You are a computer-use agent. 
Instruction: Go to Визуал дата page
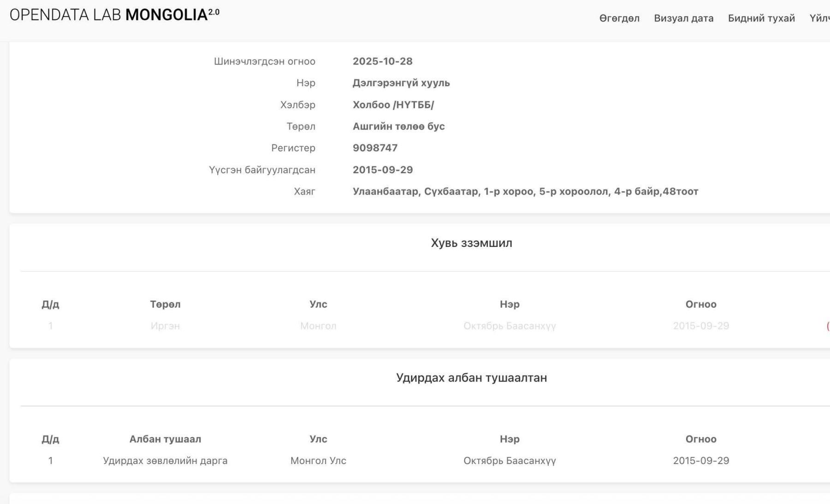683,18
